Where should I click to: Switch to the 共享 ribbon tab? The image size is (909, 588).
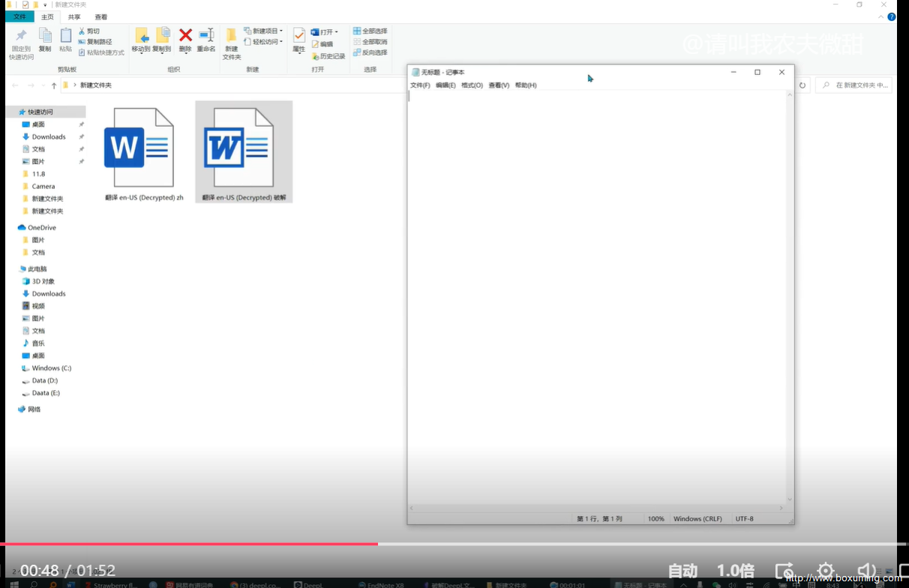click(x=74, y=16)
